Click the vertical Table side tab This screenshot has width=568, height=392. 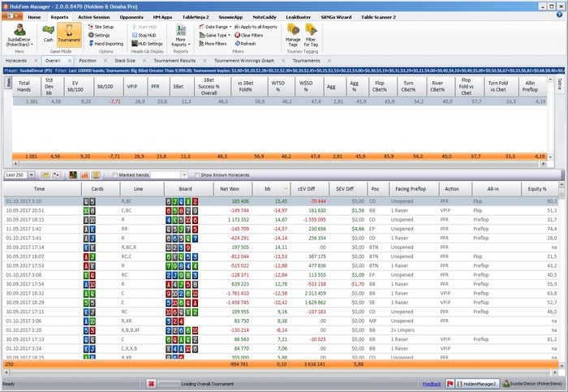(x=559, y=84)
